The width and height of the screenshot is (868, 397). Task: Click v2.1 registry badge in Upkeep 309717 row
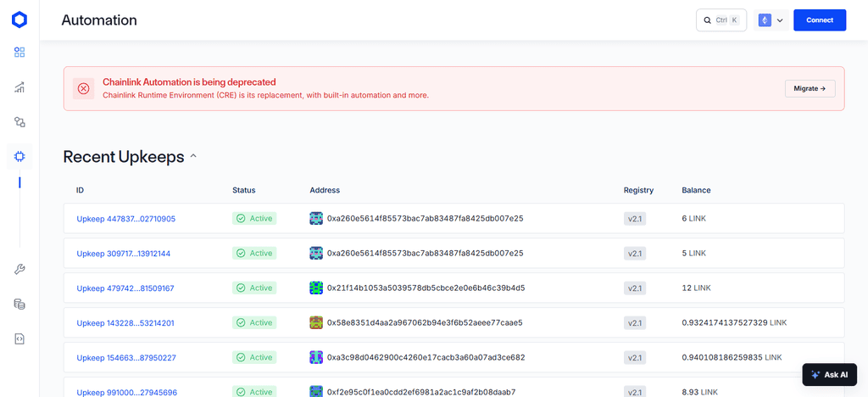pos(634,253)
